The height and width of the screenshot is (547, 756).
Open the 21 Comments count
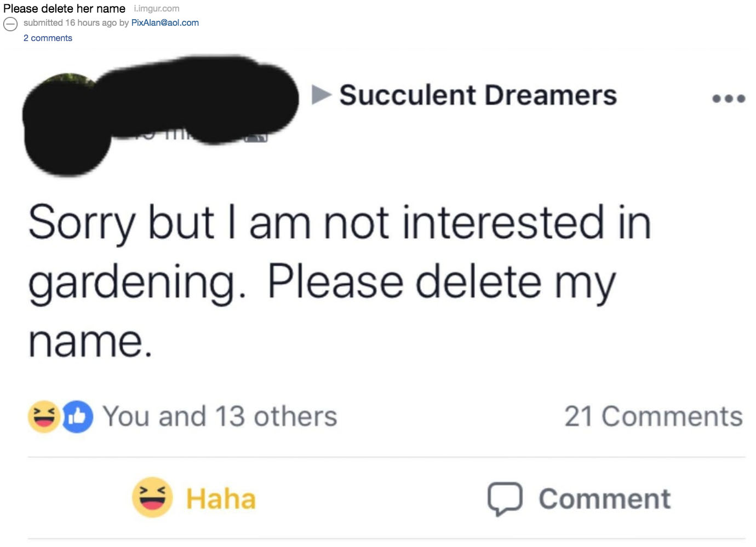point(653,417)
